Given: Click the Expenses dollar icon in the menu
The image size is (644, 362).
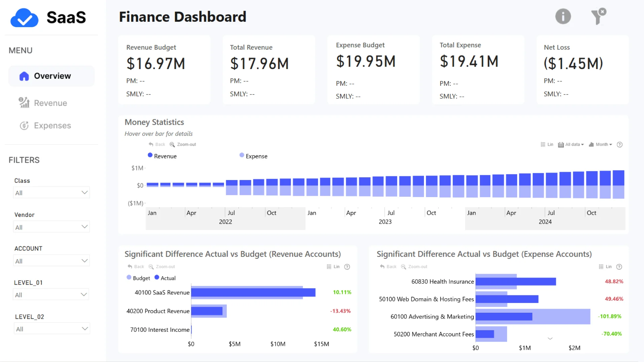Looking at the screenshot, I should click(24, 126).
